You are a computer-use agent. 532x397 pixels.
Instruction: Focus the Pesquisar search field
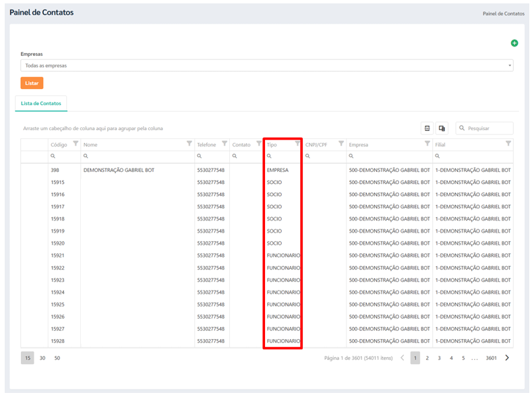485,128
